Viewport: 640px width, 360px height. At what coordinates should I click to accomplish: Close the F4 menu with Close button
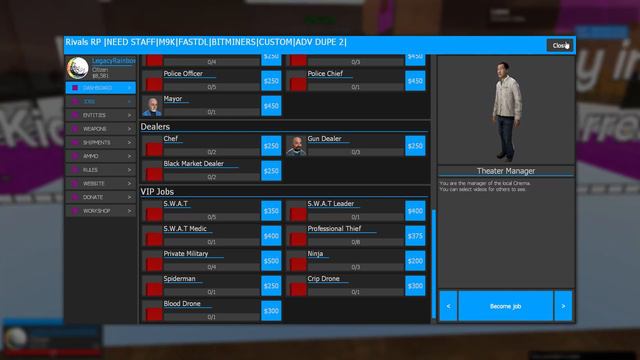coord(560,45)
